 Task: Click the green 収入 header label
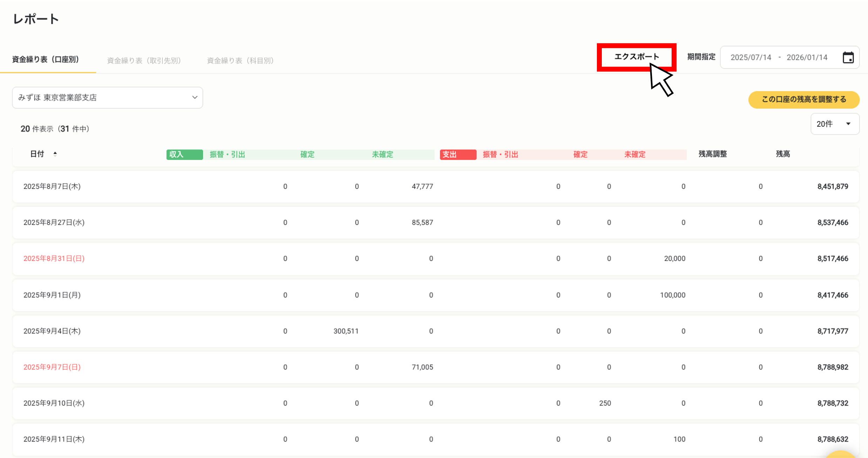click(x=184, y=155)
